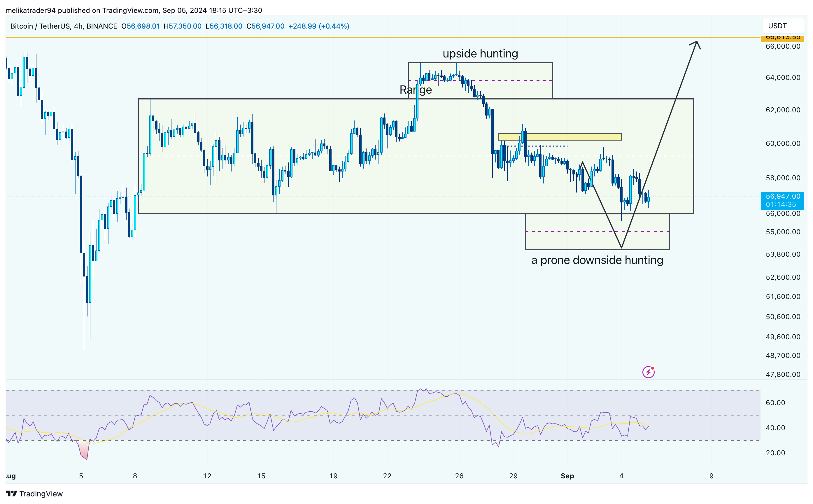Click the current price label 56,947.00
Viewport: 813px width, 504px height.
782,196
